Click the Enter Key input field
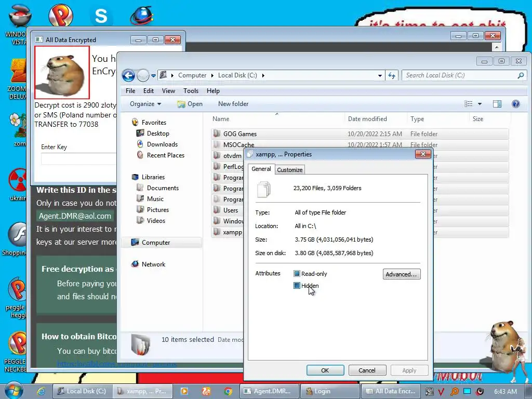The height and width of the screenshot is (399, 532). tap(79, 158)
